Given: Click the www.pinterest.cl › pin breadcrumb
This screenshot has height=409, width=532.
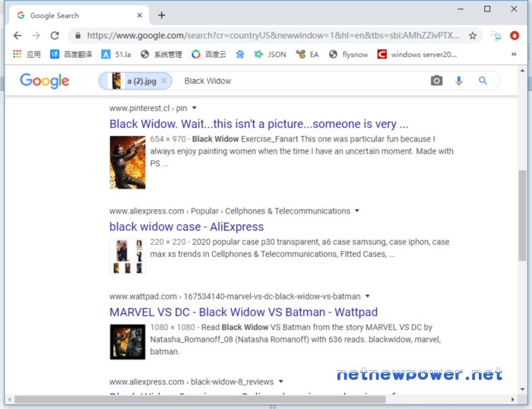Looking at the screenshot, I should click(148, 108).
